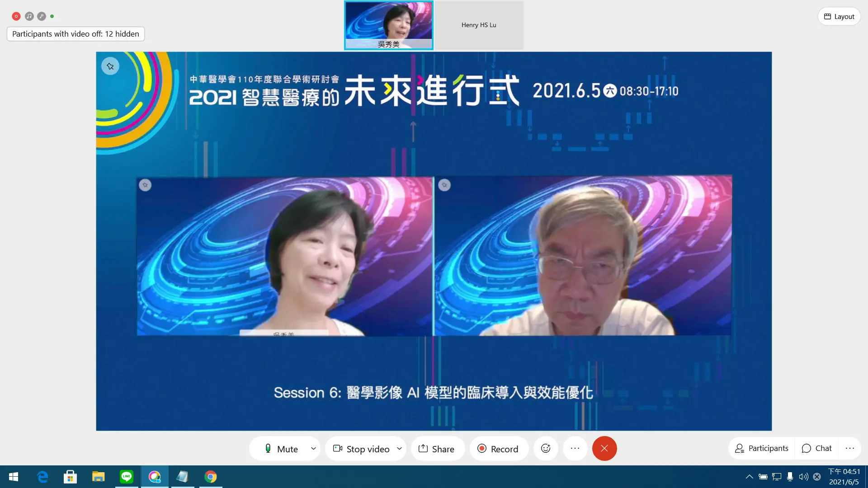The image size is (868, 488).
Task: Open LINE app from taskbar
Action: pyautogui.click(x=127, y=477)
